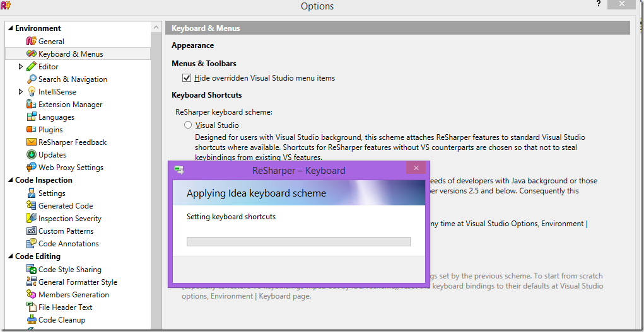Viewport: 644px width, 332px height.
Task: Open the Code Cleanup page
Action: tap(62, 319)
